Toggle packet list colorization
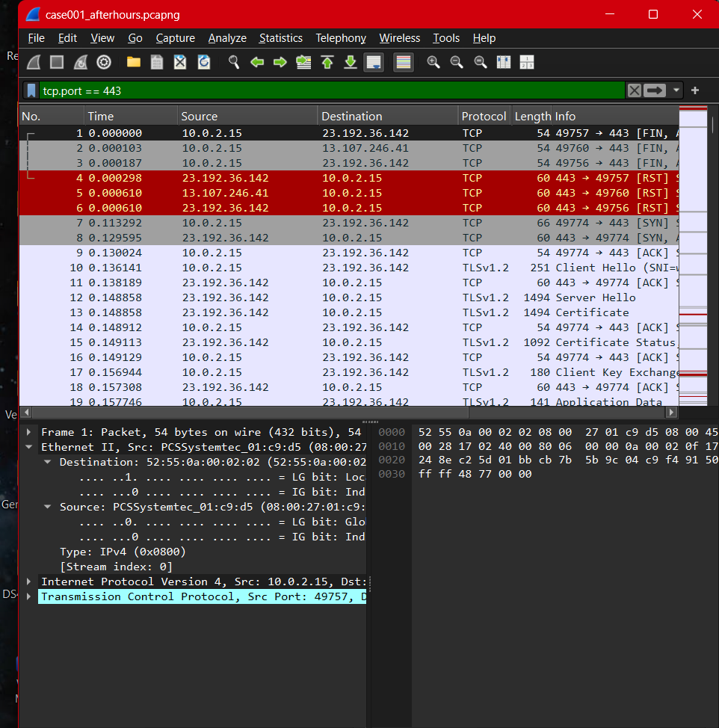 pos(404,62)
